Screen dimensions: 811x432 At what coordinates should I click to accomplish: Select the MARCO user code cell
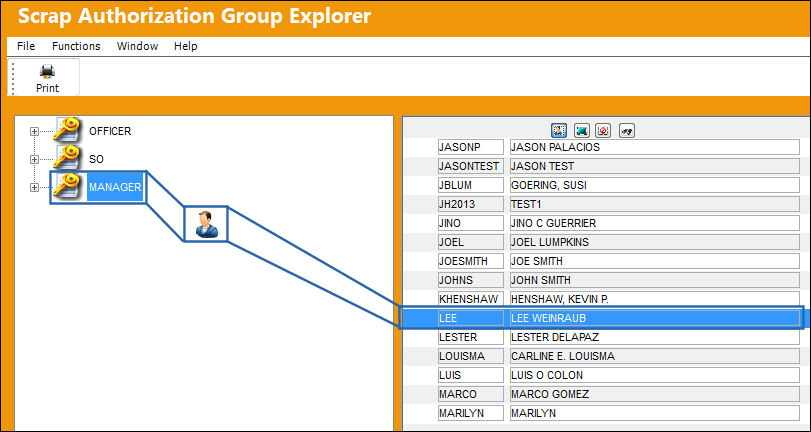[471, 394]
